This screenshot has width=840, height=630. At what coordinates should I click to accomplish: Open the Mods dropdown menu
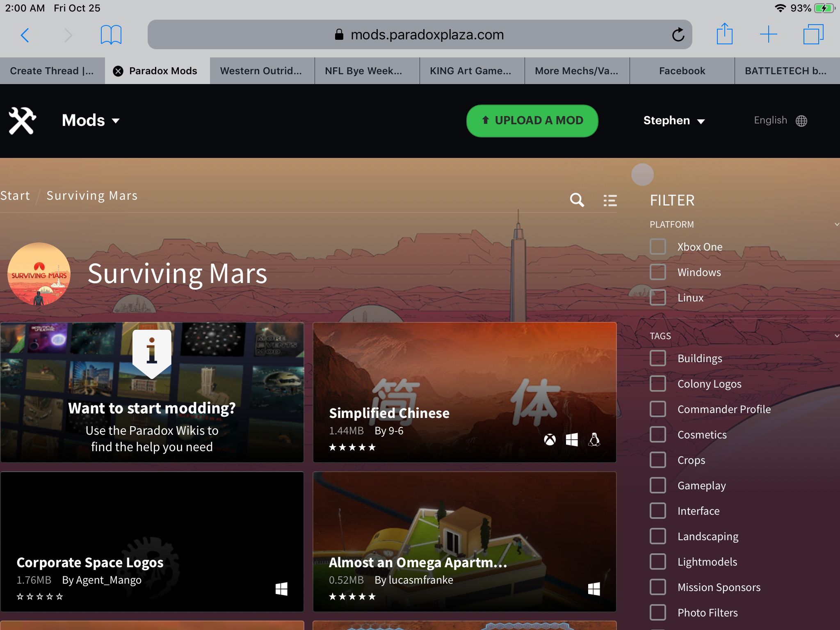pos(91,121)
